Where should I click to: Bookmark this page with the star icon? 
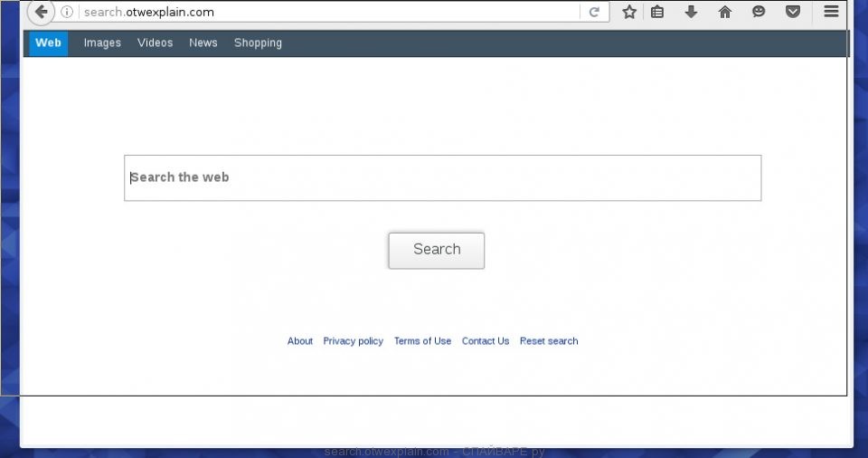pyautogui.click(x=629, y=12)
